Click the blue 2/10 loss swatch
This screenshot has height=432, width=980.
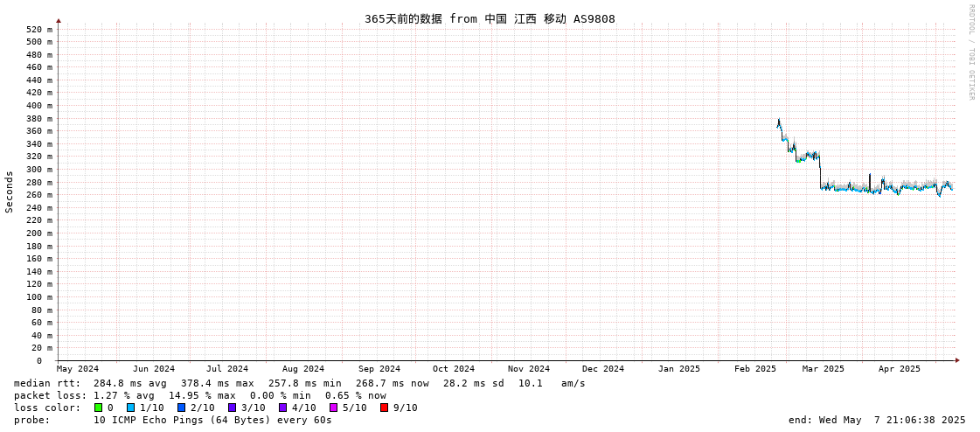tap(181, 408)
